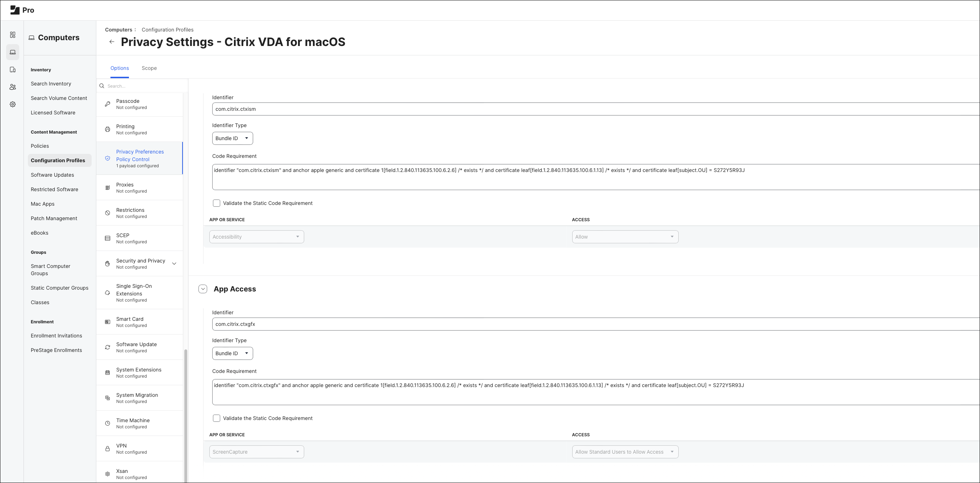Click Configuration Profiles breadcrumb link
Image resolution: width=980 pixels, height=483 pixels.
tap(167, 30)
